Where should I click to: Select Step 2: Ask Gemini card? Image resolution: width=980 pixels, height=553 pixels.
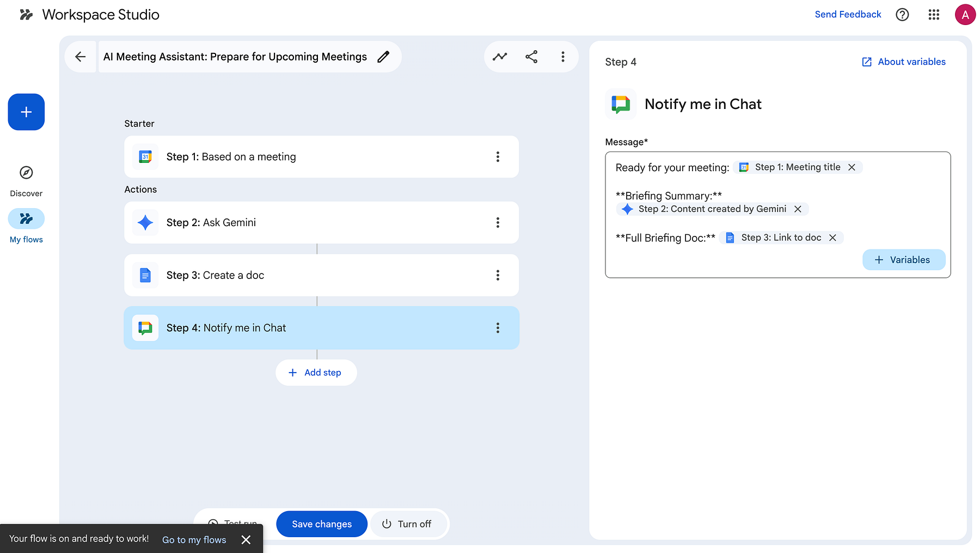pos(321,222)
